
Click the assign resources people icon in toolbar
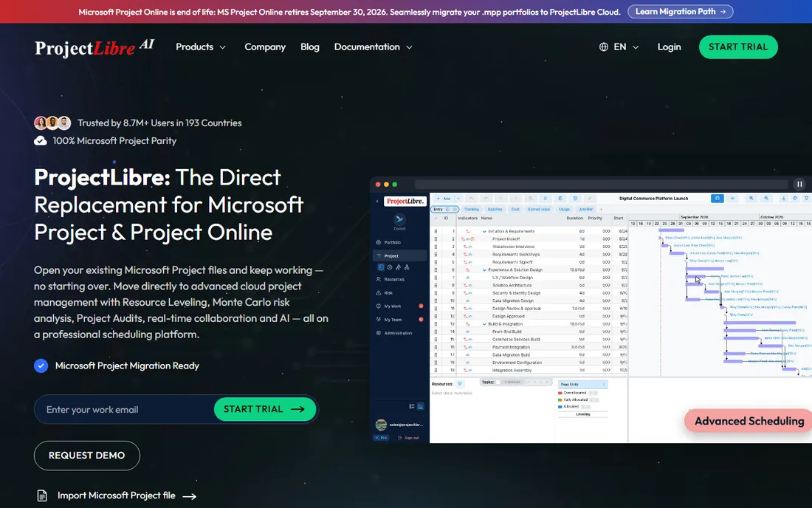[530, 199]
